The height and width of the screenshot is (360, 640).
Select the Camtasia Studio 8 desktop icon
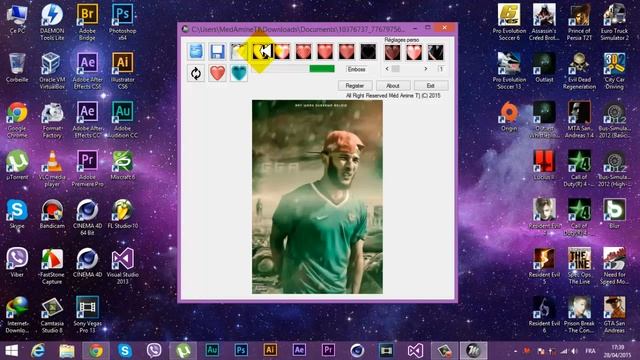(52, 315)
